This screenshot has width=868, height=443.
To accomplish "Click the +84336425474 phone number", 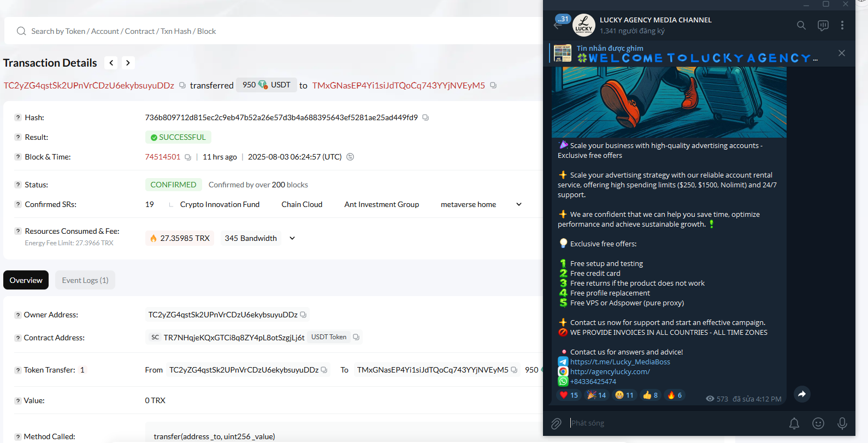I will click(593, 381).
